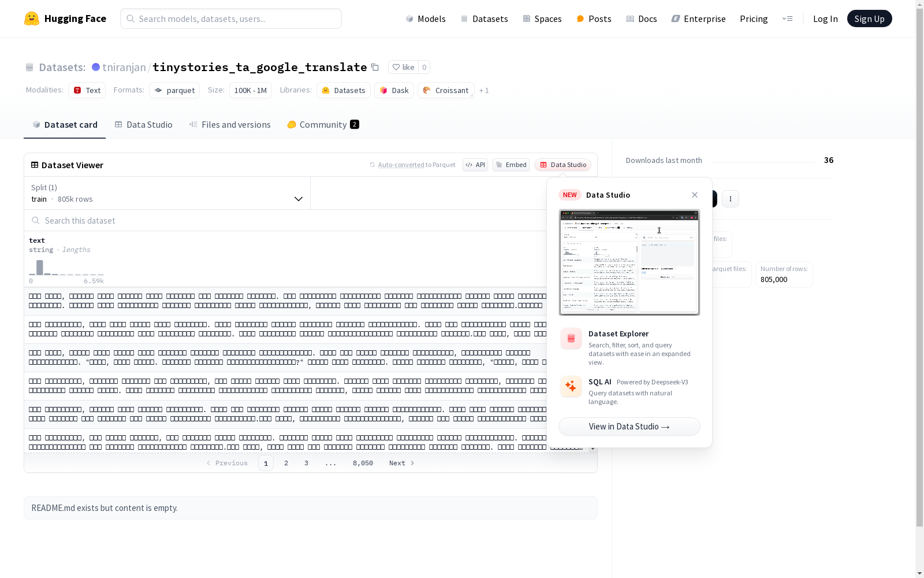Click the tniranjan author link
This screenshot has height=578, width=924.
coord(124,67)
